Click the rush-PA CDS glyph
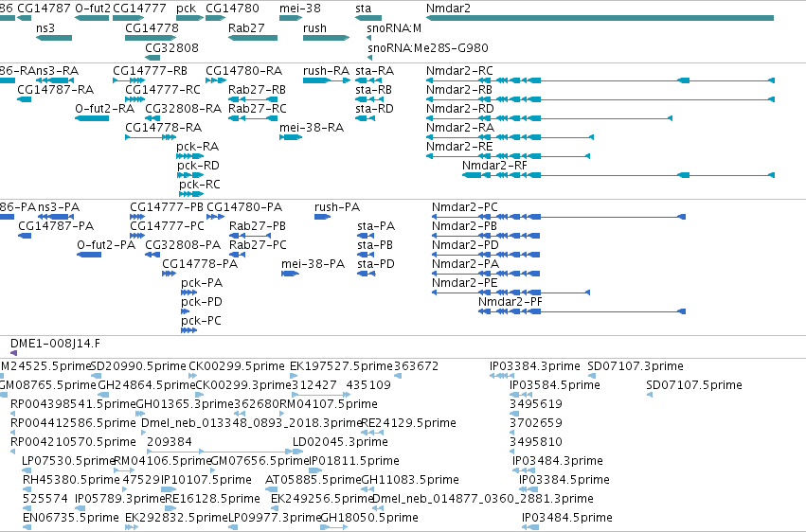Screen dimensions: 806x532 click(x=322, y=217)
